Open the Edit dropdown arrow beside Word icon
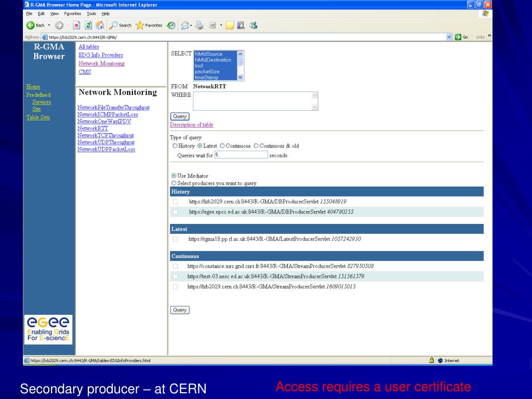532x399 pixels. pos(221,25)
